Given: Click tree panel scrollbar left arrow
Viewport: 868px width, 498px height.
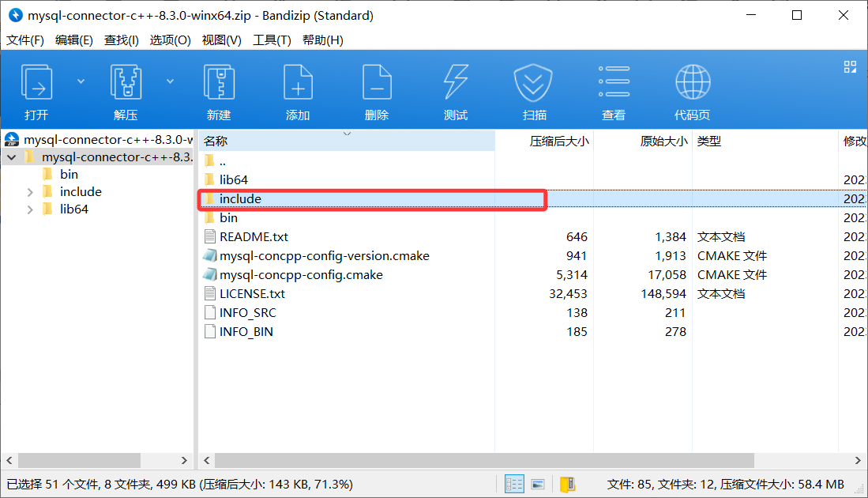Looking at the screenshot, I should (9, 460).
